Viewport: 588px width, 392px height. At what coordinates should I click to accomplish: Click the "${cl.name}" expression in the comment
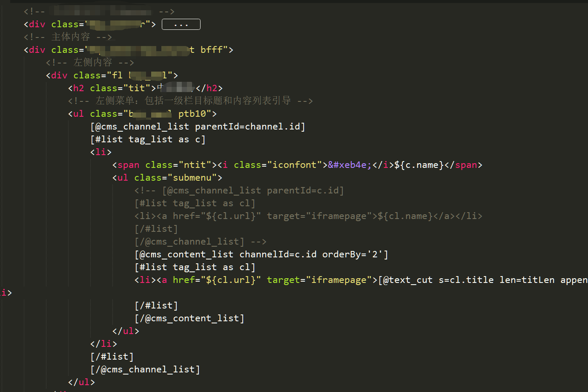tap(405, 216)
